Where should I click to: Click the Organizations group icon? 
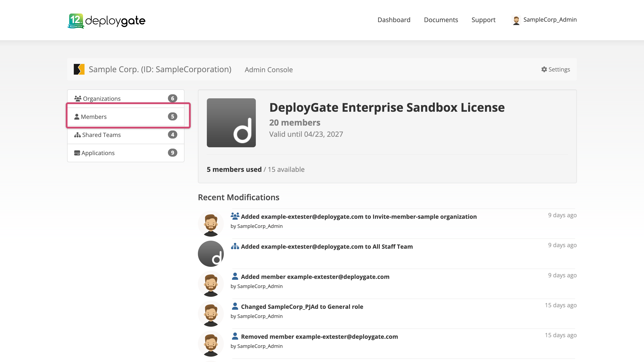[x=78, y=98]
